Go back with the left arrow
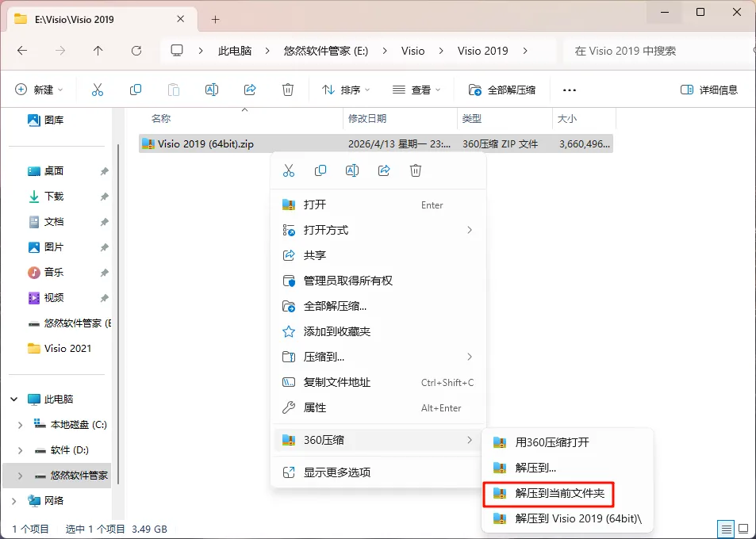The width and height of the screenshot is (756, 539). [x=22, y=51]
